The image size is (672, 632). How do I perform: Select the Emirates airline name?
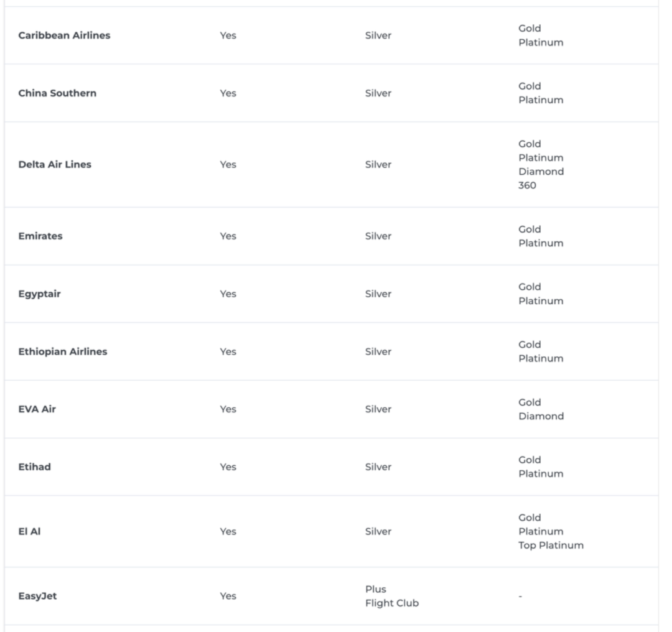40,236
